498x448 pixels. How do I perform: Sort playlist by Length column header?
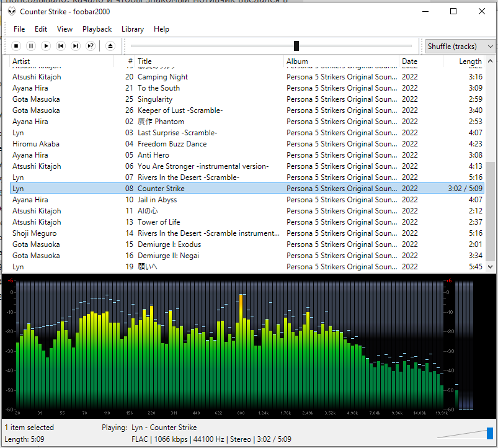[464, 61]
